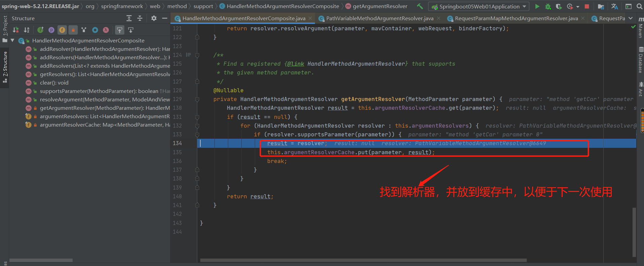Switch to the RequestPa... editor tab
Screen dimensions: 644x266
pyautogui.click(x=608, y=18)
